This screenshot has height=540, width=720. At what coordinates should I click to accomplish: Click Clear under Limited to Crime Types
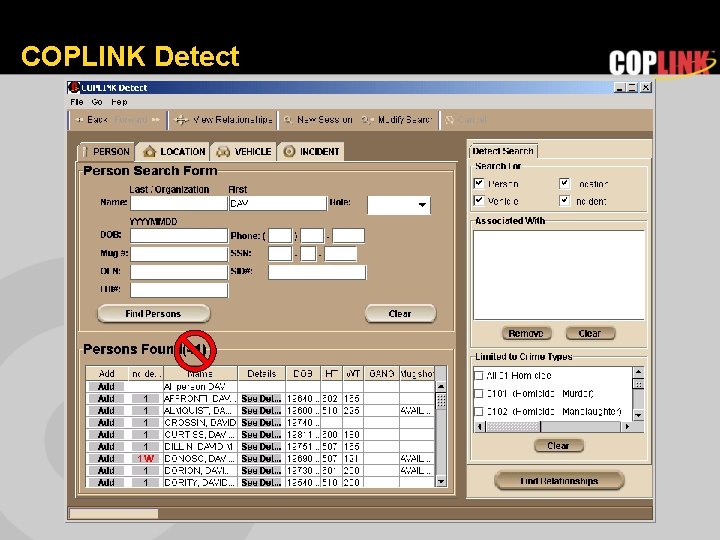click(558, 445)
